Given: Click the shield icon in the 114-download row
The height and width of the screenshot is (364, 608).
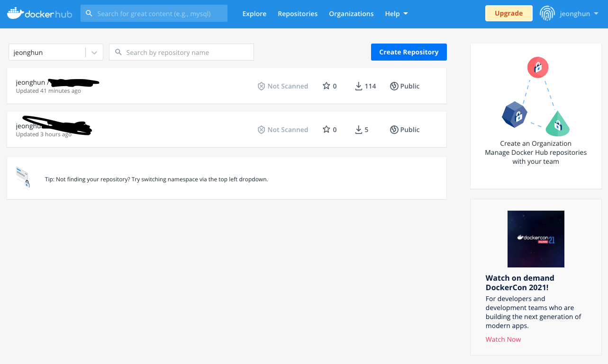Looking at the screenshot, I should point(261,86).
